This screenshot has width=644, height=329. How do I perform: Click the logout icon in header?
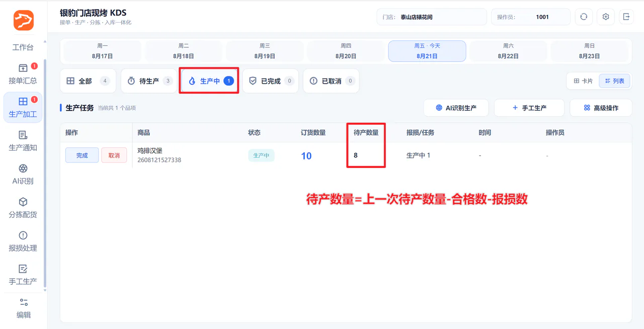point(626,17)
